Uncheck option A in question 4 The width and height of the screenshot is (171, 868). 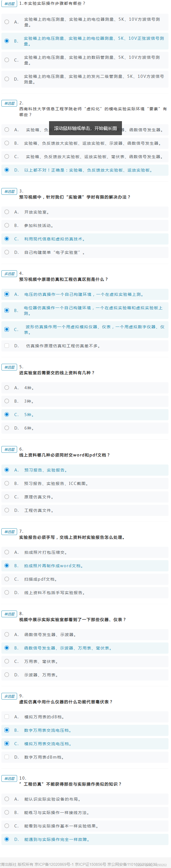click(x=7, y=294)
